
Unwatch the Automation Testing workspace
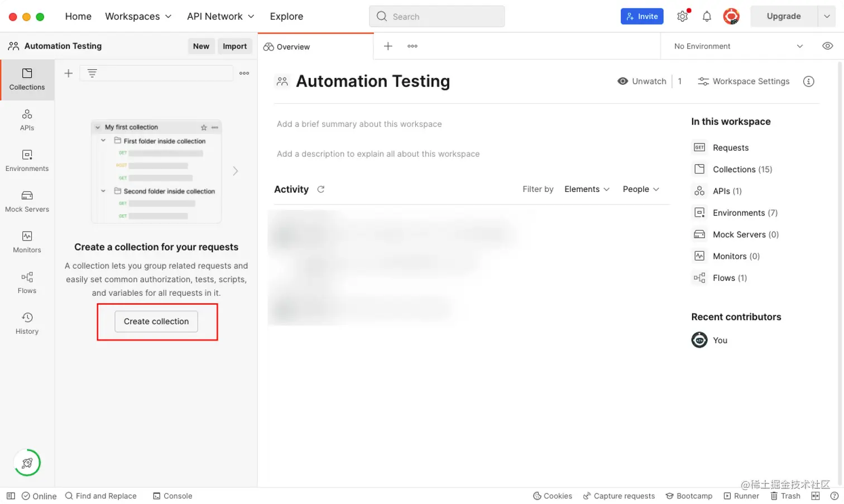[x=642, y=81]
